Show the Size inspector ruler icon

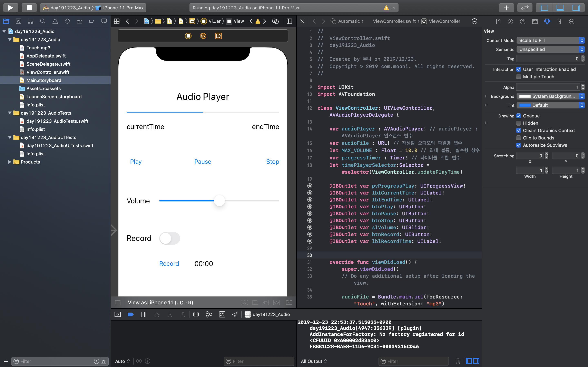pyautogui.click(x=559, y=22)
